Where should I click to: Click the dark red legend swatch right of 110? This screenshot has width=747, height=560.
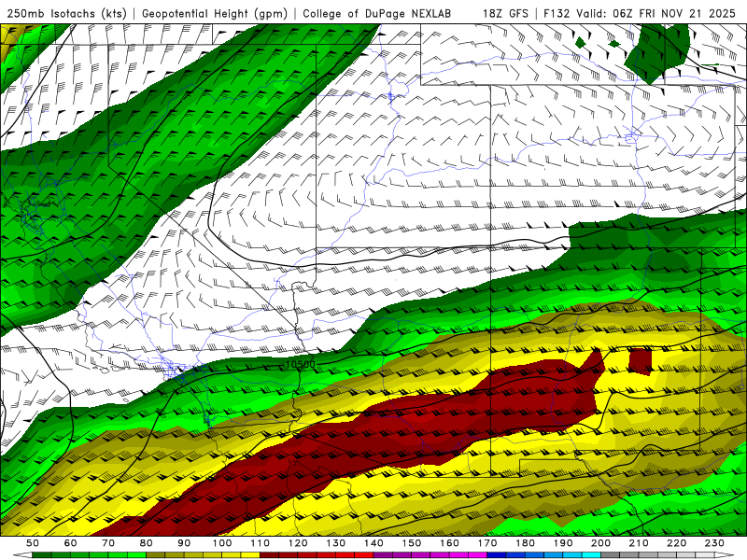coord(270,555)
